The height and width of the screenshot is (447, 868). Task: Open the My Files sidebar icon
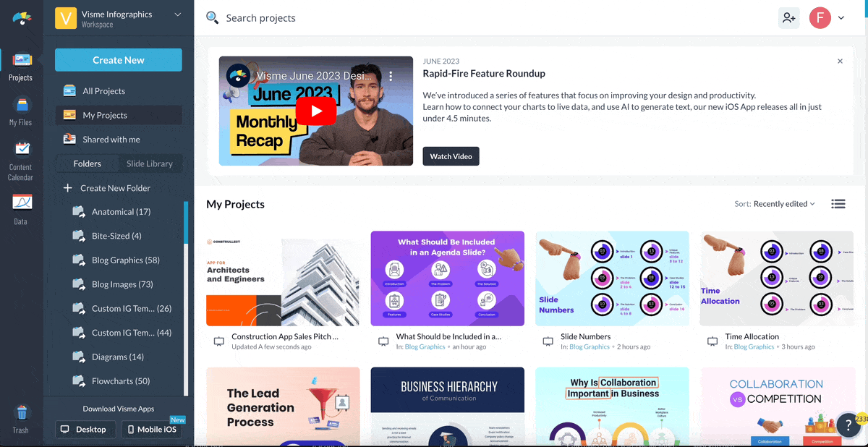click(x=21, y=106)
